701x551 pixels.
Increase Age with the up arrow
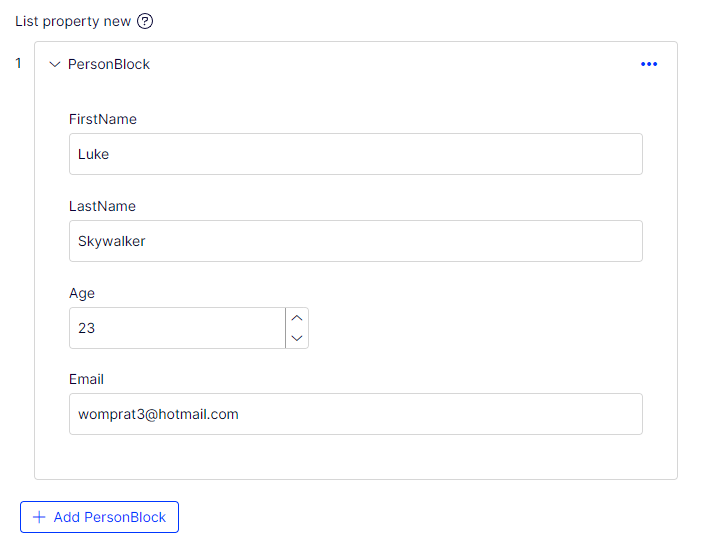[x=296, y=318]
